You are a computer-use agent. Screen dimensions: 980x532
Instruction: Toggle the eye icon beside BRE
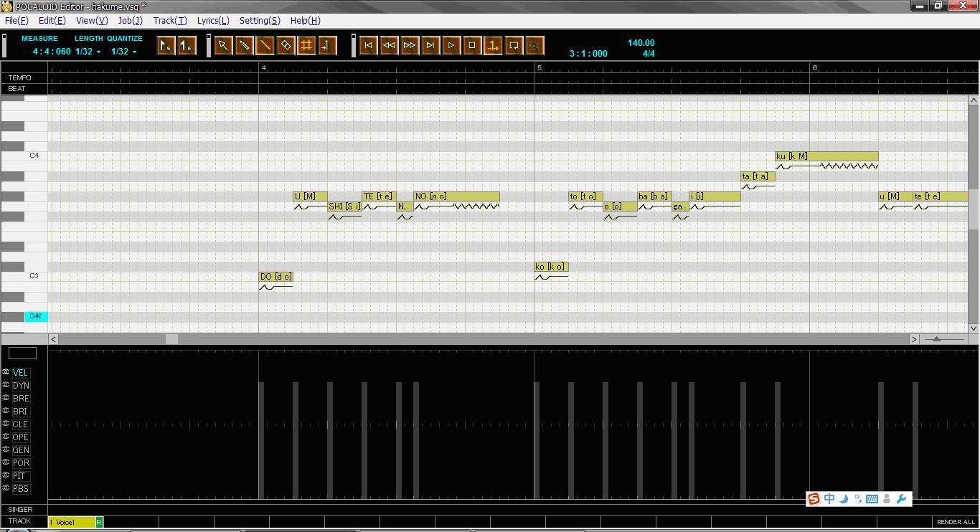[6, 398]
